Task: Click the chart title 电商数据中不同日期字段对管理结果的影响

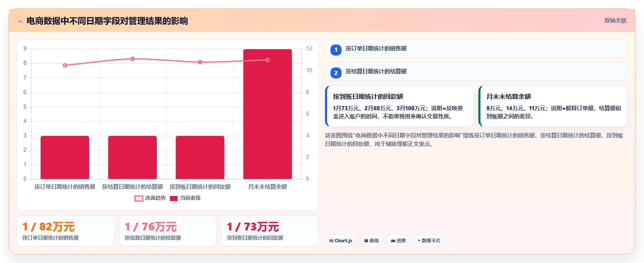Action: click(107, 21)
